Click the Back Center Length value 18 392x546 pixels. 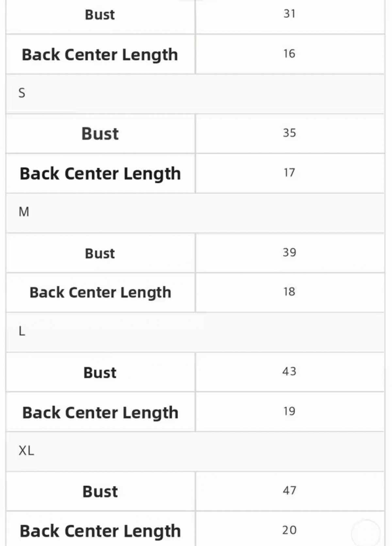(x=289, y=292)
